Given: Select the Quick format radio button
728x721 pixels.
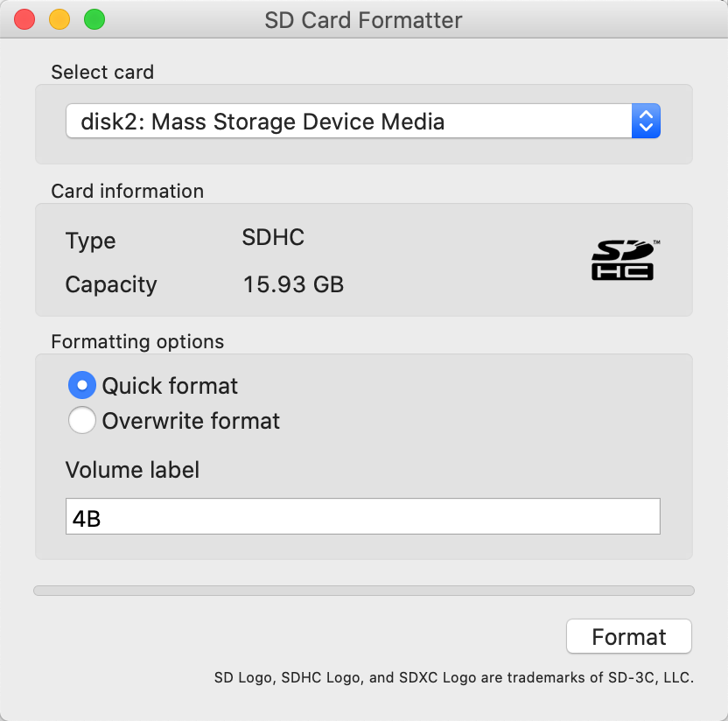Looking at the screenshot, I should 82,385.
